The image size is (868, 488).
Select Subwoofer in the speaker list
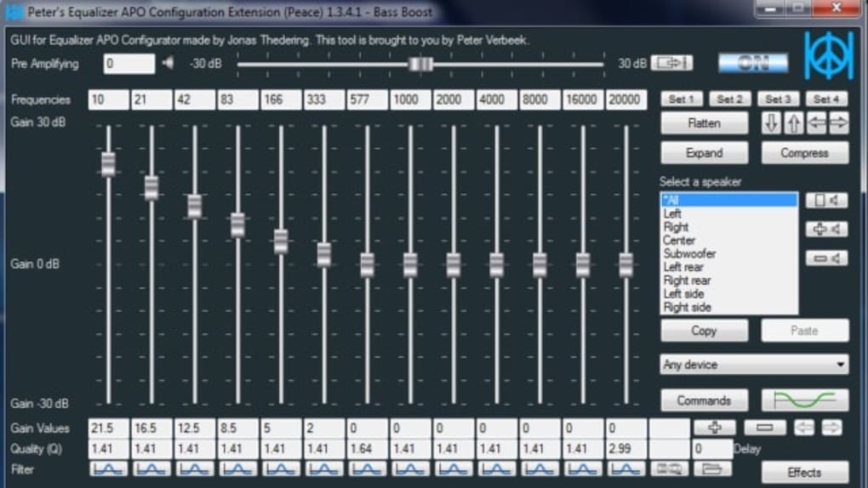(689, 253)
